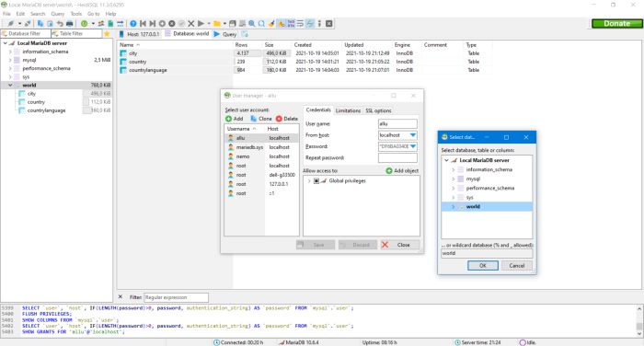Screen dimensions: 644x346
Task: Click the disconnect icon in main toolbar
Action: click(28, 23)
